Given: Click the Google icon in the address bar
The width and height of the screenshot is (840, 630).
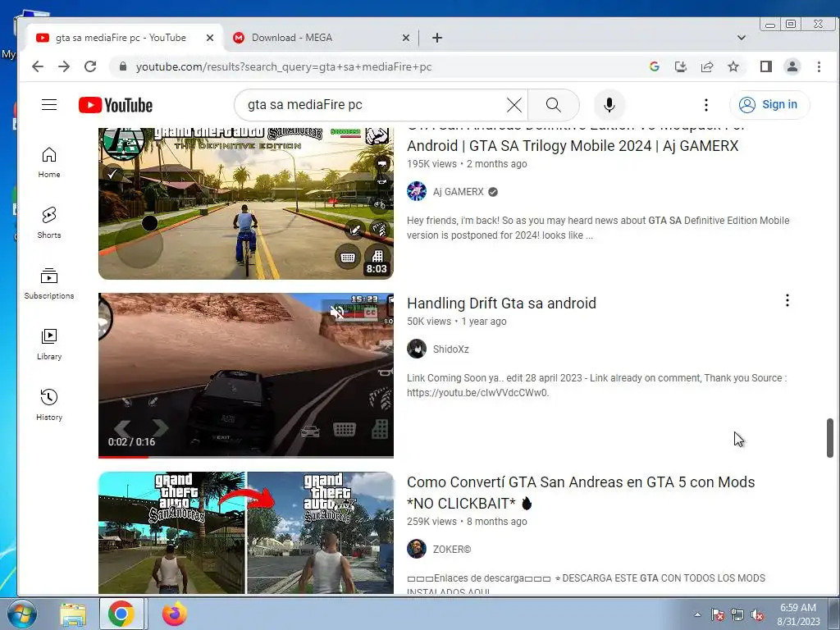Looking at the screenshot, I should tap(654, 66).
